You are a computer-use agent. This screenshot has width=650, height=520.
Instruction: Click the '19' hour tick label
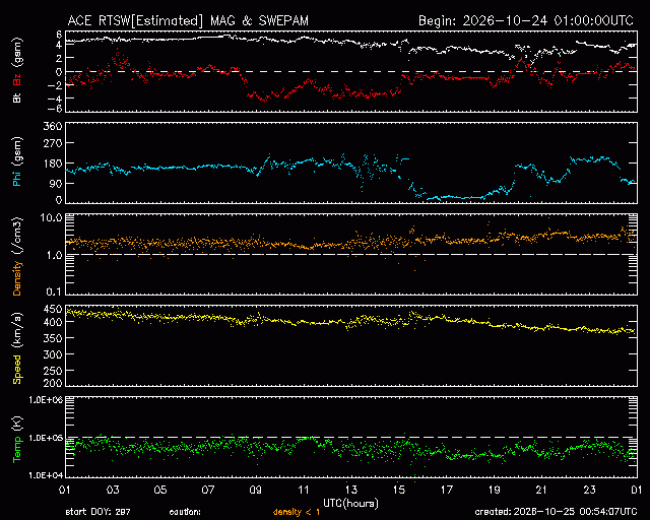494,490
